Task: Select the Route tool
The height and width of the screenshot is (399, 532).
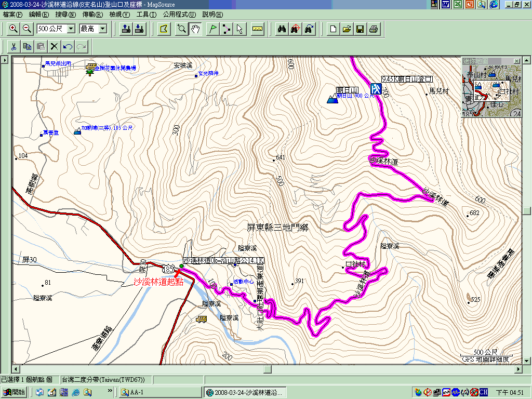Action: point(226,29)
